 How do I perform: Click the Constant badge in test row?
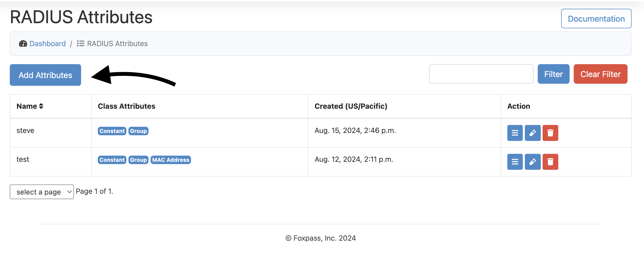click(x=112, y=160)
